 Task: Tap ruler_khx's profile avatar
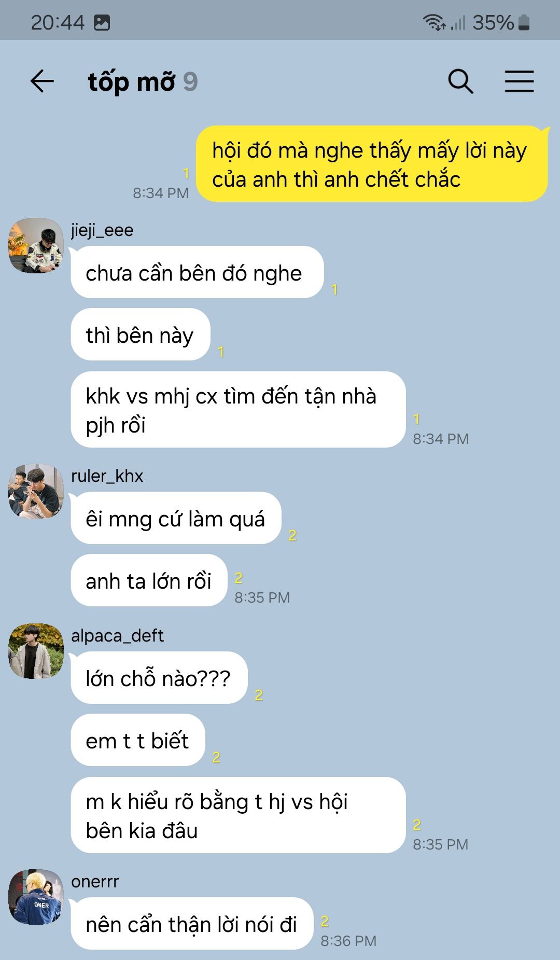pos(36,491)
